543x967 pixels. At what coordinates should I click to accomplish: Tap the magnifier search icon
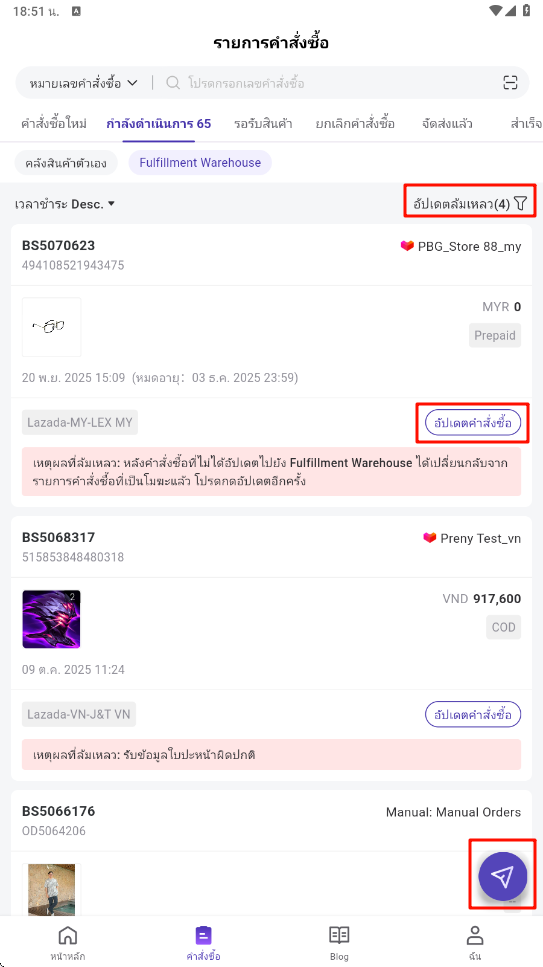[173, 83]
